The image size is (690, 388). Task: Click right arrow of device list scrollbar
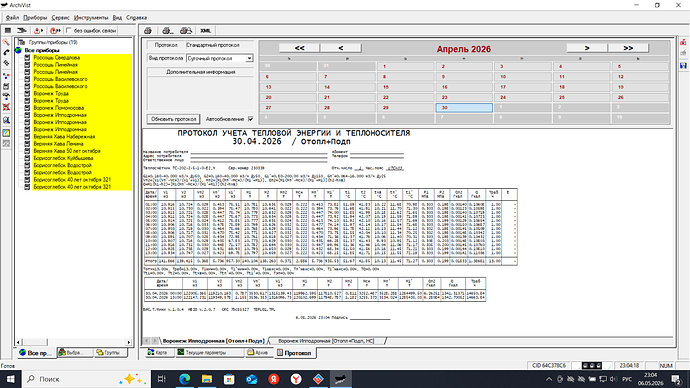click(x=128, y=342)
